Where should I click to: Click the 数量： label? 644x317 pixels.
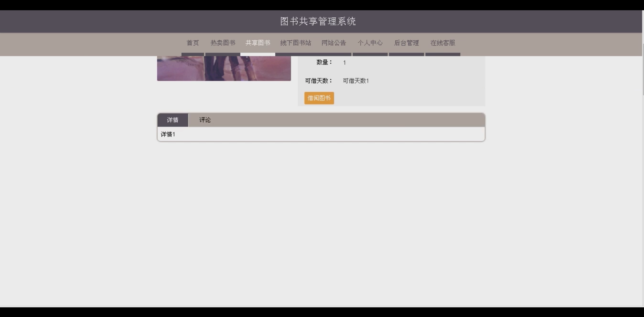[x=324, y=62]
